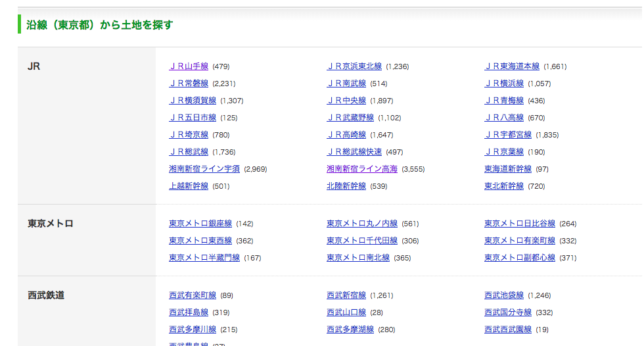Open the 西武池袋線 link
This screenshot has height=346, width=644.
[x=504, y=295]
